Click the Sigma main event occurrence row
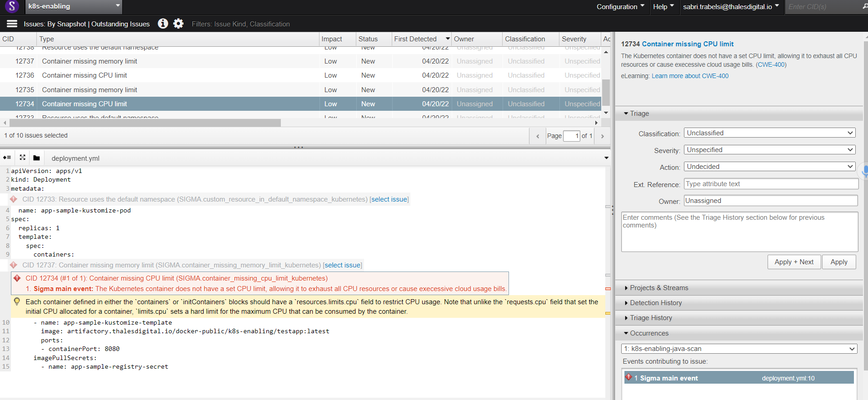 tap(739, 378)
